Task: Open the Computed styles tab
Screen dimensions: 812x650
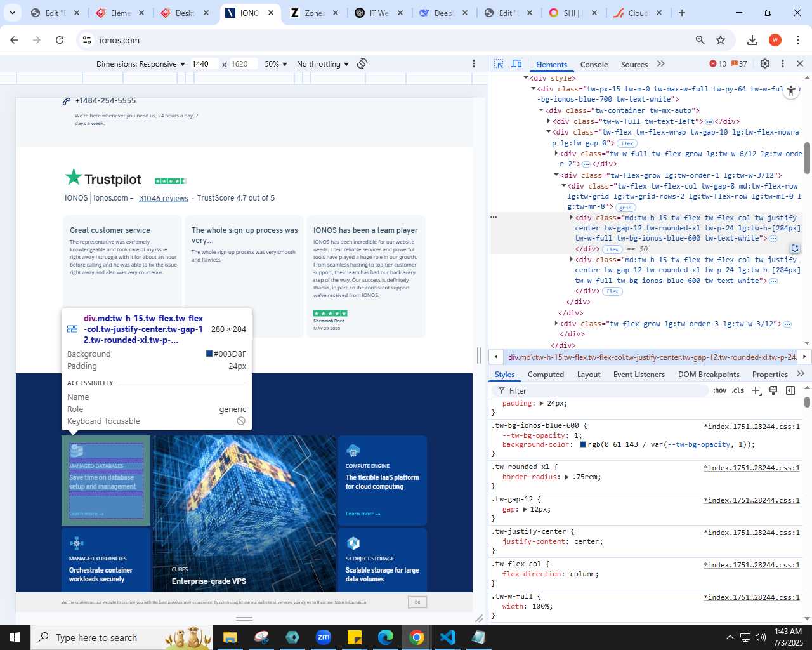Action: 546,375
